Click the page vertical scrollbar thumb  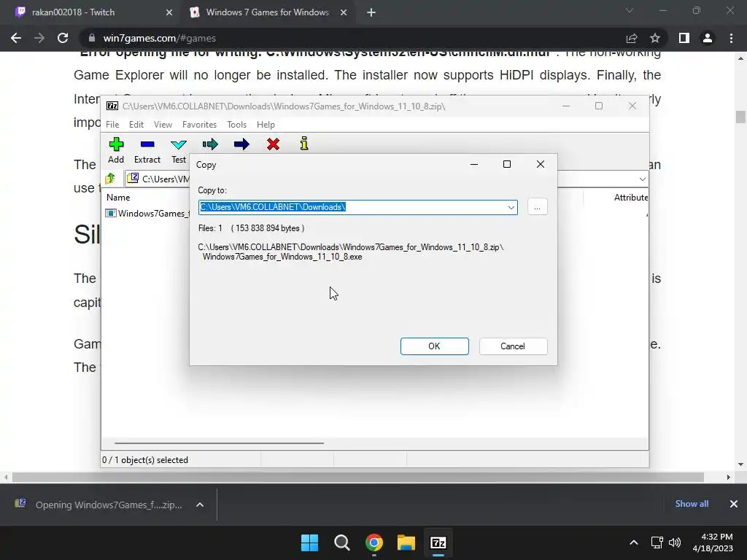pos(740,117)
